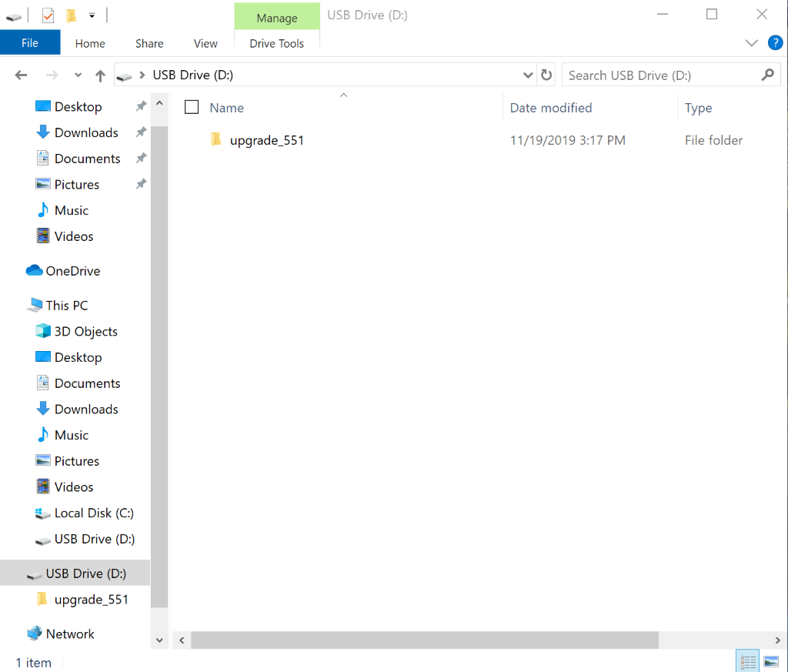Open the File menu

(x=30, y=43)
